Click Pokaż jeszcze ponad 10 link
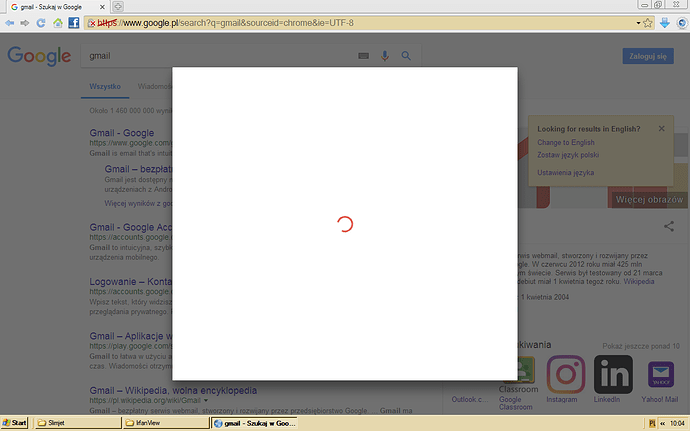Screen dimensions: 690x431 (x=641, y=346)
